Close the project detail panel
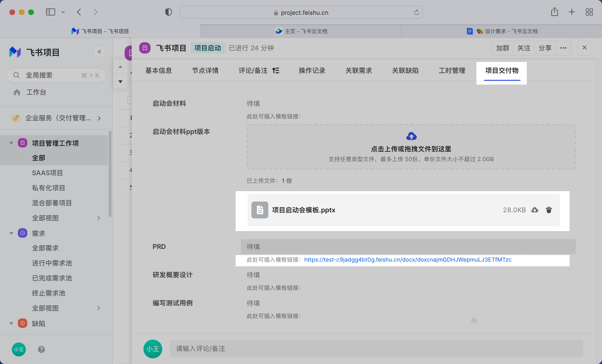Image resolution: width=602 pixels, height=364 pixels. (x=585, y=48)
